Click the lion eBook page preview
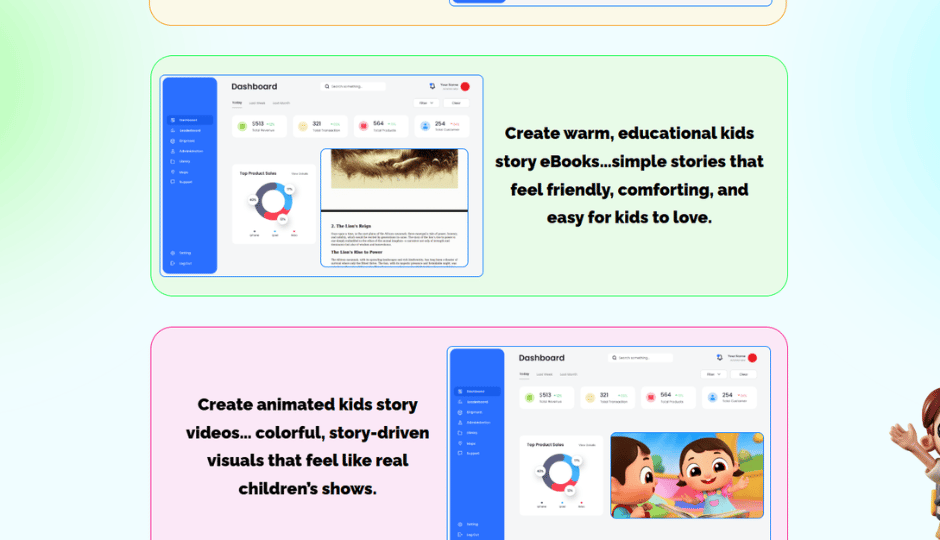 pyautogui.click(x=394, y=207)
